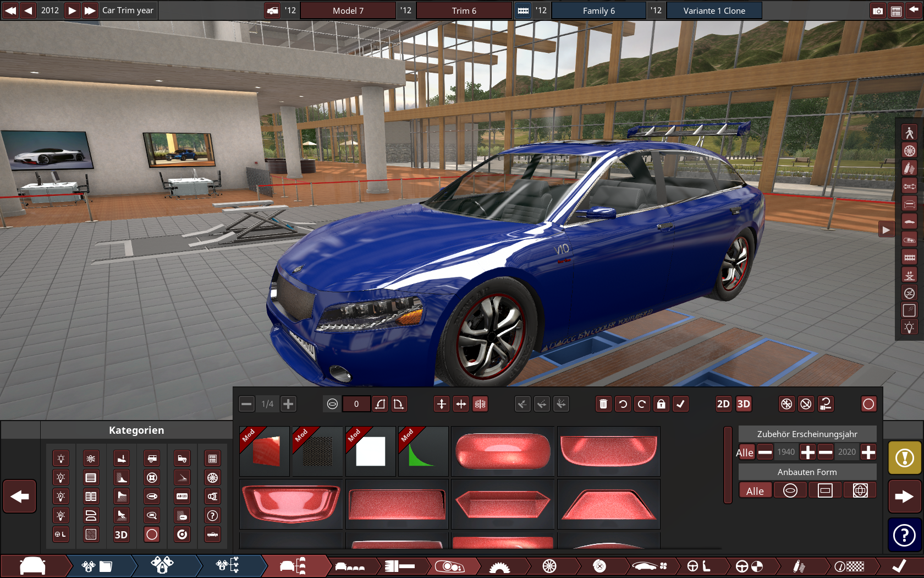The height and width of the screenshot is (578, 924).
Task: Open the blue help question button
Action: pyautogui.click(x=905, y=535)
